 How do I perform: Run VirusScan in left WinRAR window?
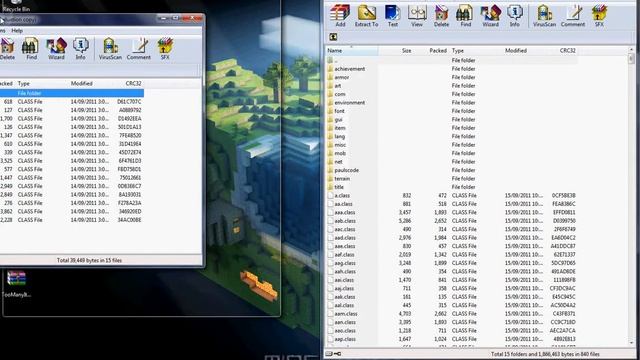pyautogui.click(x=110, y=49)
